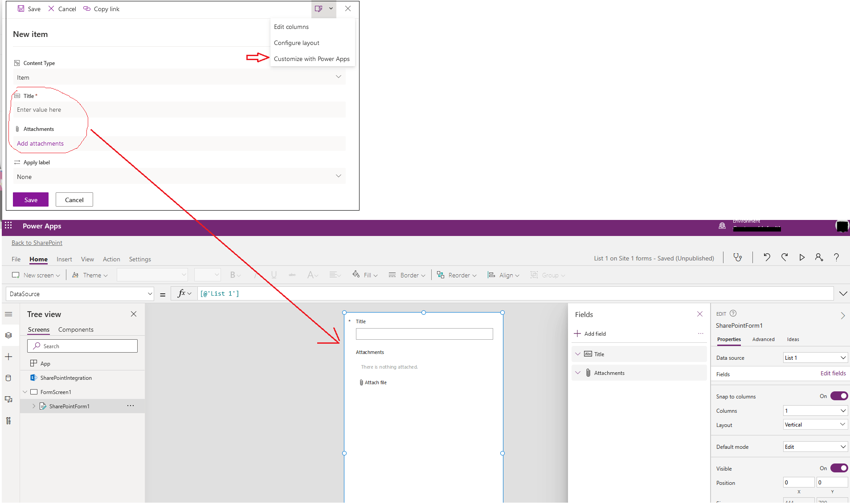
Task: Click Back to SharePoint link
Action: (x=37, y=243)
